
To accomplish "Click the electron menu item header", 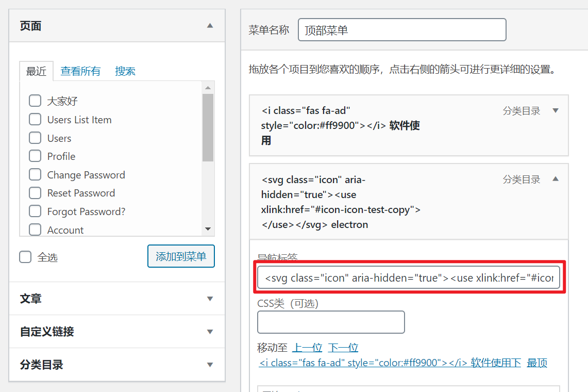I will (409, 202).
